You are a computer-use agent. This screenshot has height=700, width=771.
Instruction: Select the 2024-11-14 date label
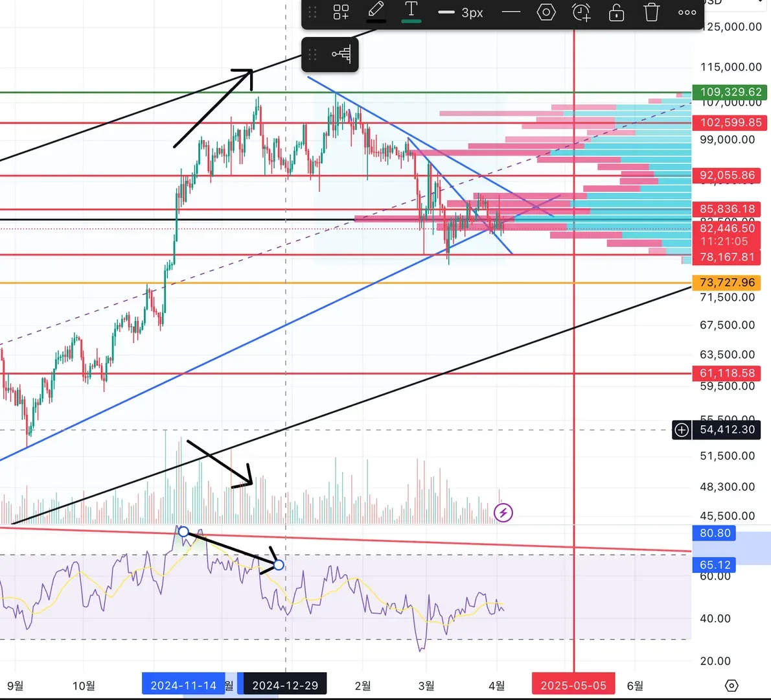click(183, 685)
